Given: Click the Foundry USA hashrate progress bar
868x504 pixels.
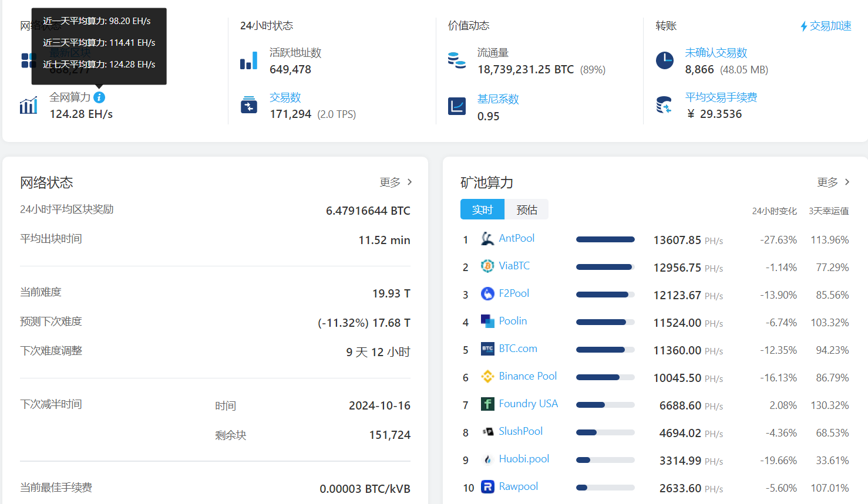Looking at the screenshot, I should coord(605,405).
